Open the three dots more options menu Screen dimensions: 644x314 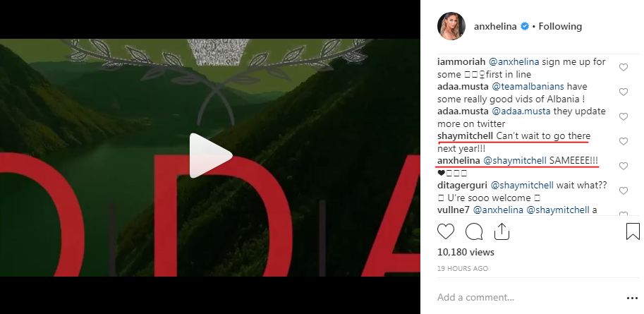point(632,298)
